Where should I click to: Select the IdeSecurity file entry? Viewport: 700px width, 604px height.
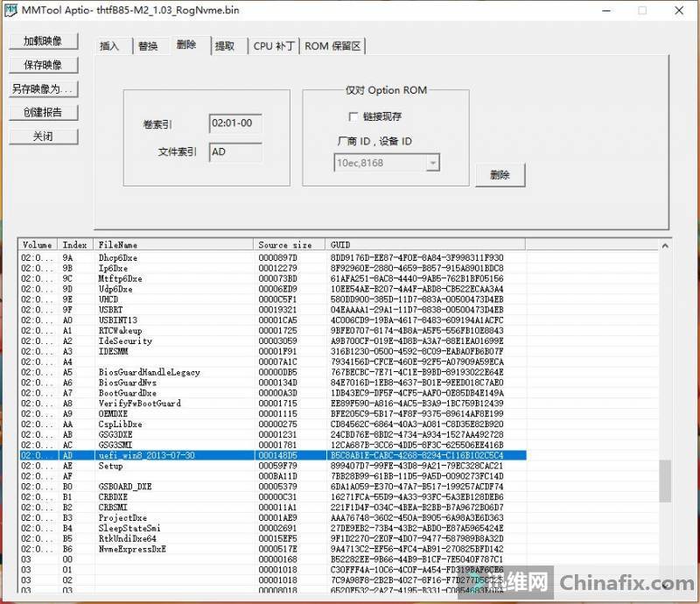[x=272, y=341]
